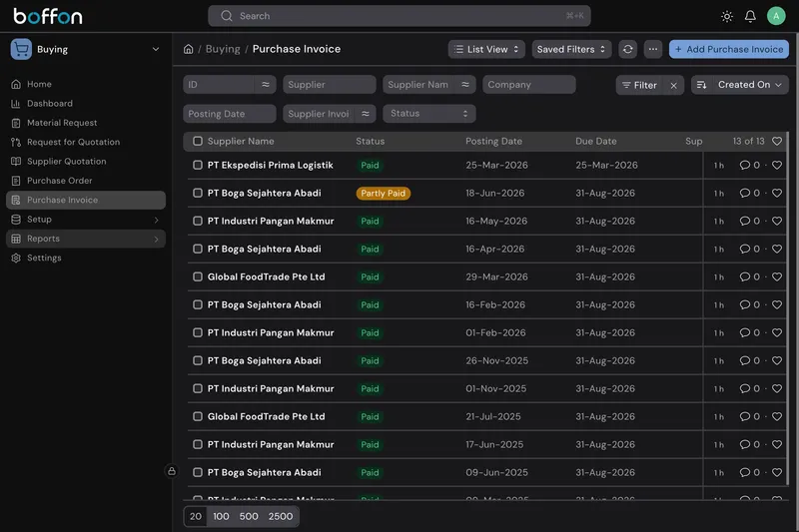Go to Home in sidebar

pyautogui.click(x=86, y=84)
